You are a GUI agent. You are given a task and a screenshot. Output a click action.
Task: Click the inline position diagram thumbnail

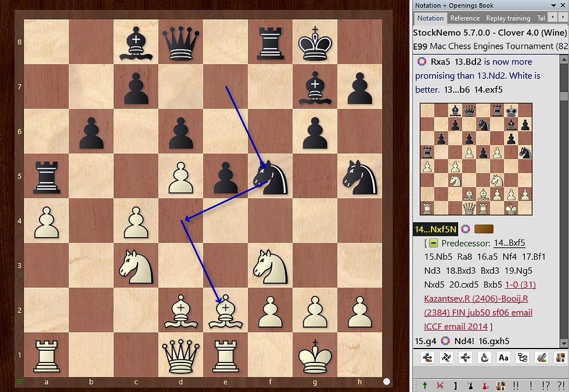click(x=476, y=159)
